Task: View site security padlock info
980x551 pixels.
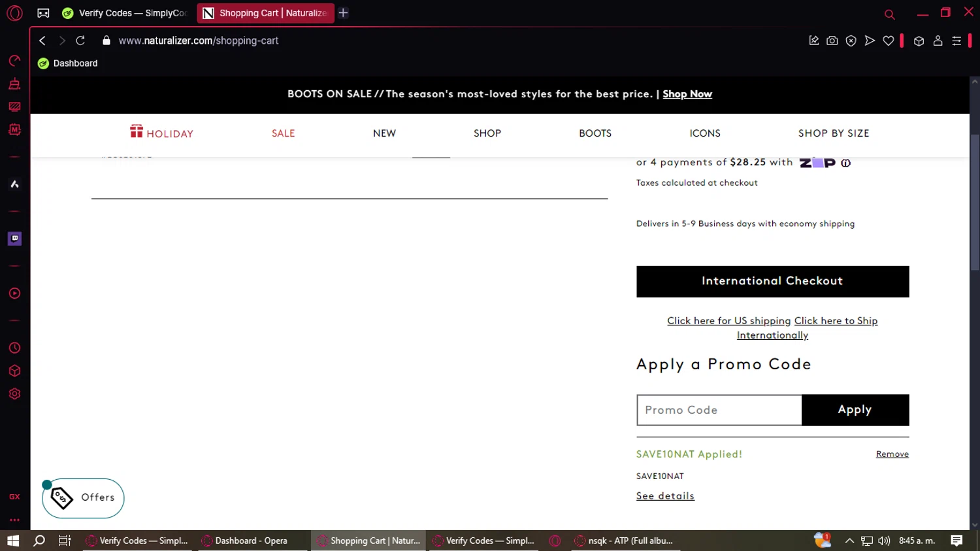Action: click(x=106, y=41)
